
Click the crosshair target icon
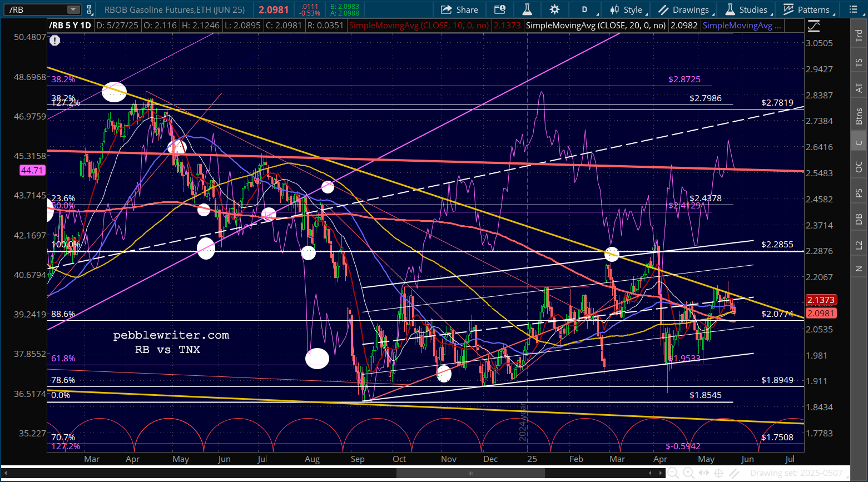point(720,473)
